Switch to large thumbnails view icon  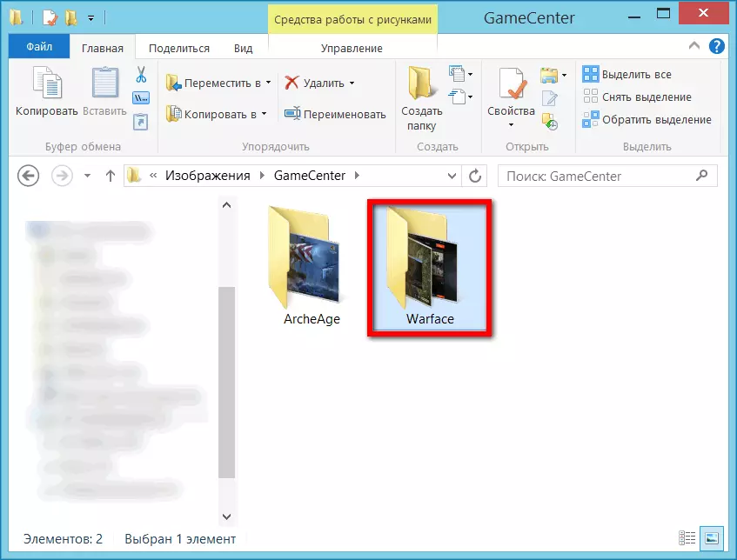point(712,538)
